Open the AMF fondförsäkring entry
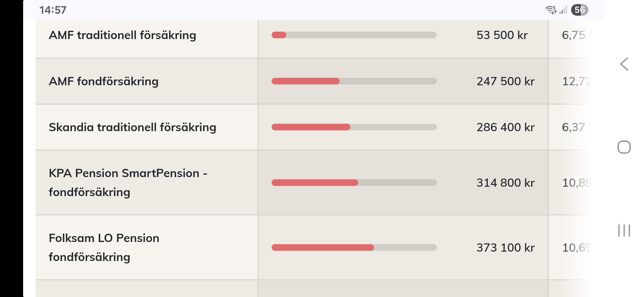The width and height of the screenshot is (644, 297). [x=104, y=81]
